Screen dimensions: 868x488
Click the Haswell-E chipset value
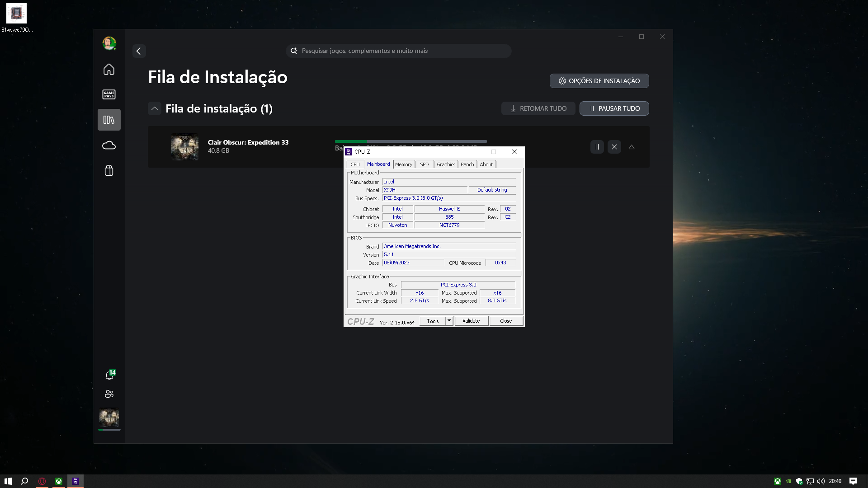[x=449, y=209]
